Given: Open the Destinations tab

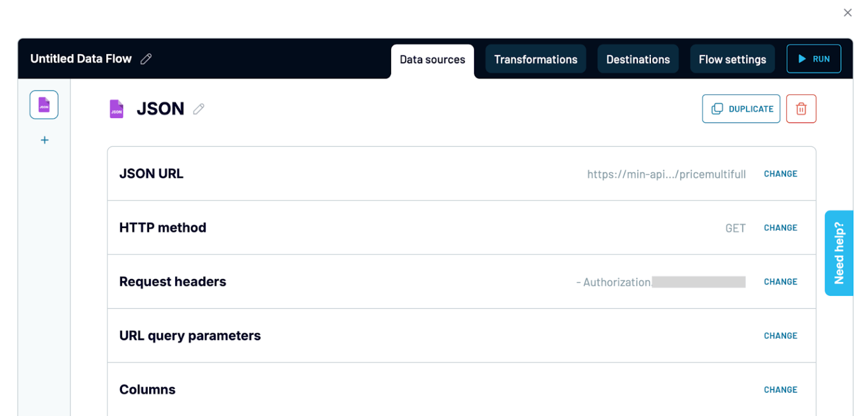Looking at the screenshot, I should click(637, 59).
